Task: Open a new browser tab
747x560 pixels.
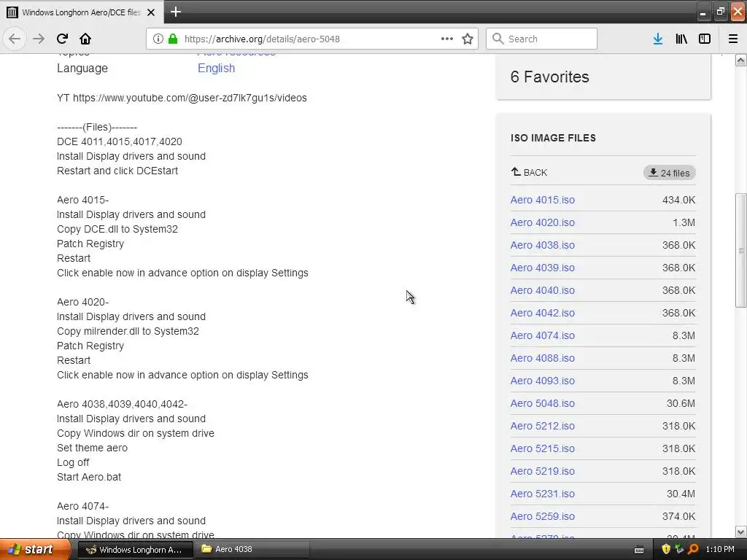Action: [176, 12]
